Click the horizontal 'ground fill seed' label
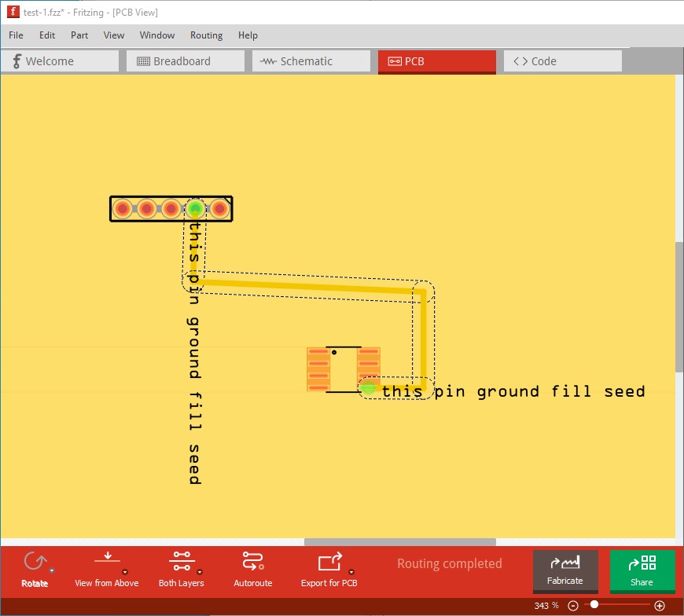This screenshot has width=684, height=616. [x=513, y=391]
